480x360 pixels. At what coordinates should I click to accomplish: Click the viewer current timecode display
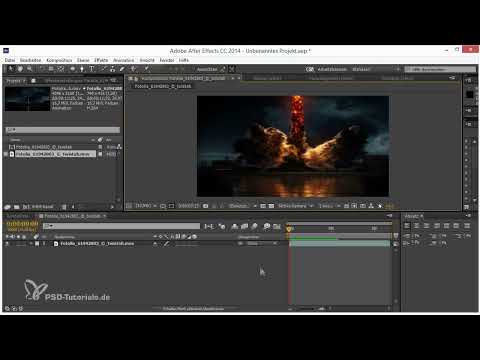point(188,206)
